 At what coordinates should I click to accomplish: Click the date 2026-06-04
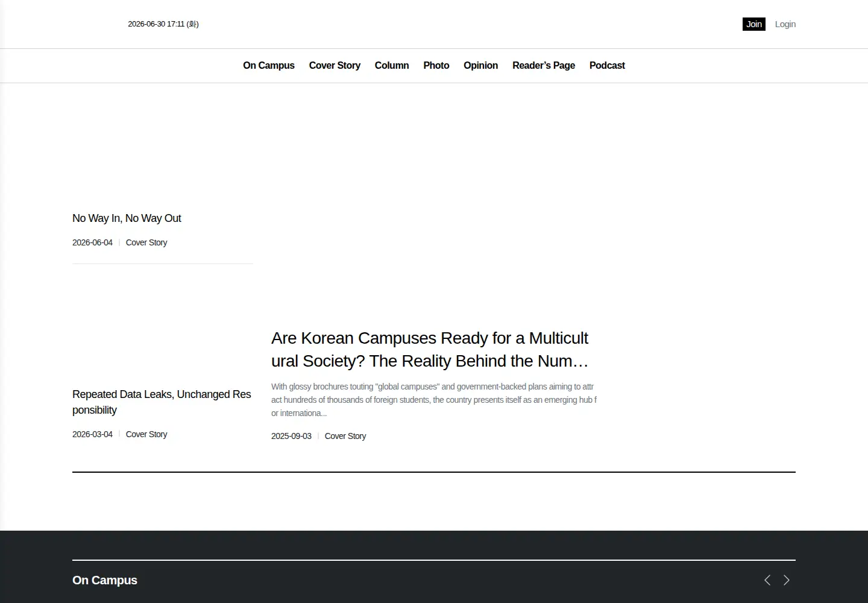[92, 242]
